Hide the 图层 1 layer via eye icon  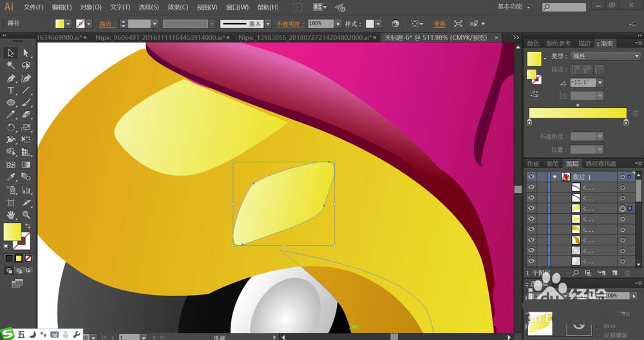(x=531, y=176)
